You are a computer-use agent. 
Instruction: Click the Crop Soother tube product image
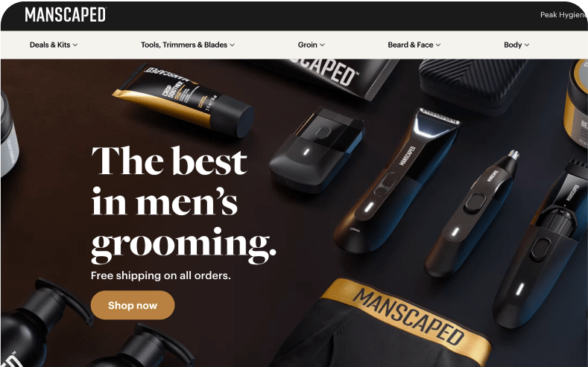click(184, 99)
